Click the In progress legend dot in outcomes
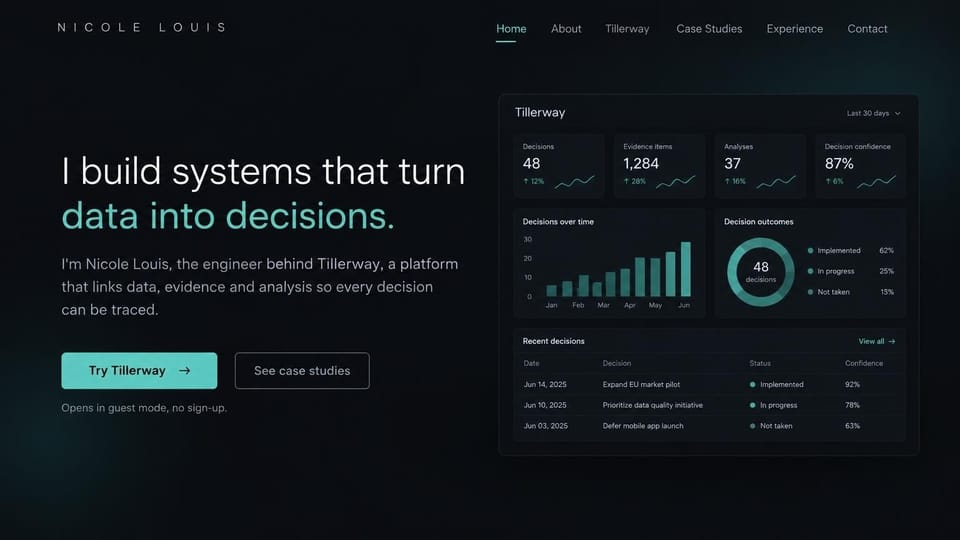 (x=811, y=271)
